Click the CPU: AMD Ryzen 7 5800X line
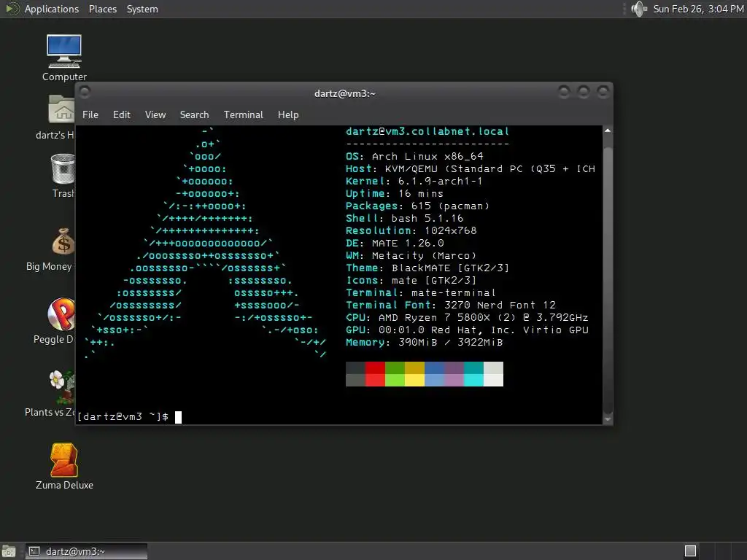Viewport: 747px width, 560px height. point(467,318)
